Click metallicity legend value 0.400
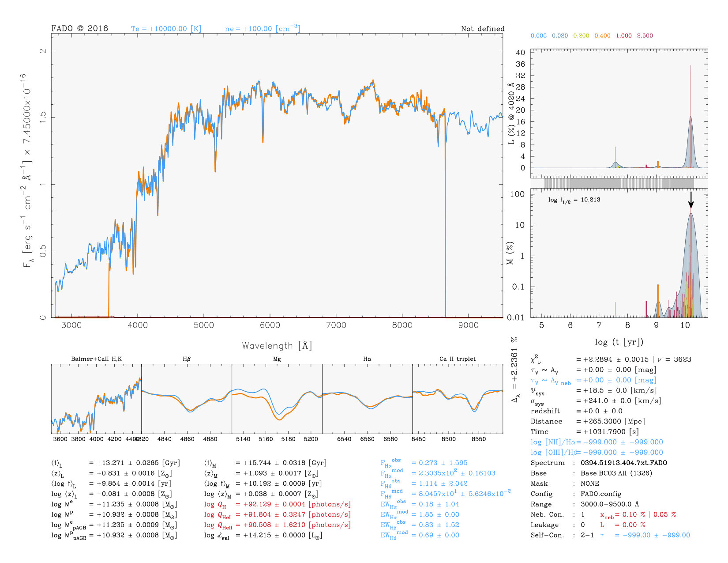 (602, 36)
